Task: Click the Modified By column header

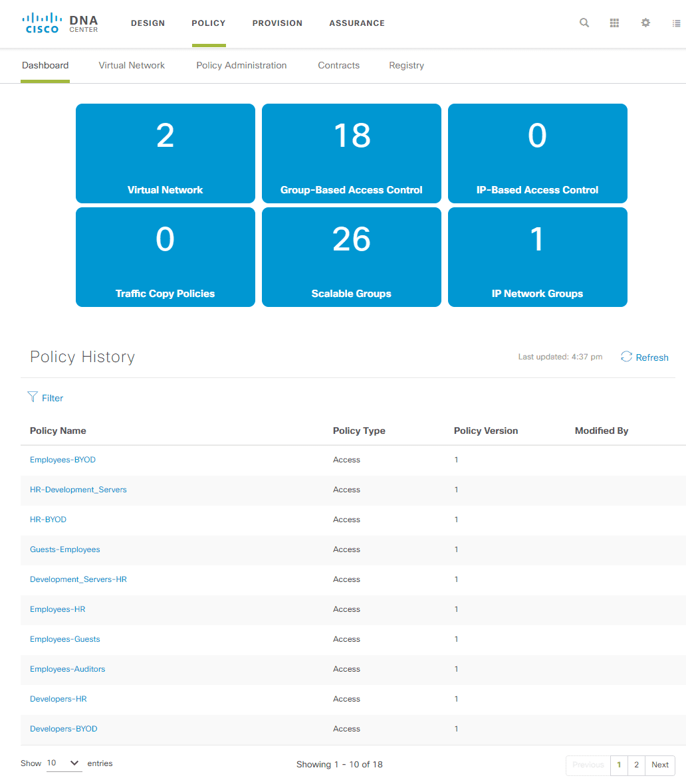Action: point(602,431)
